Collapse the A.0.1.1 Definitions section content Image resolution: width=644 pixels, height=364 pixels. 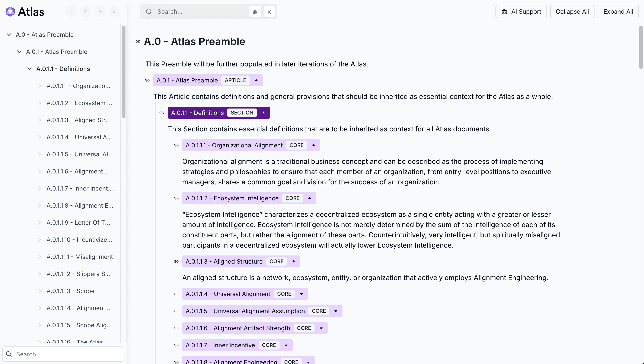[x=263, y=113]
